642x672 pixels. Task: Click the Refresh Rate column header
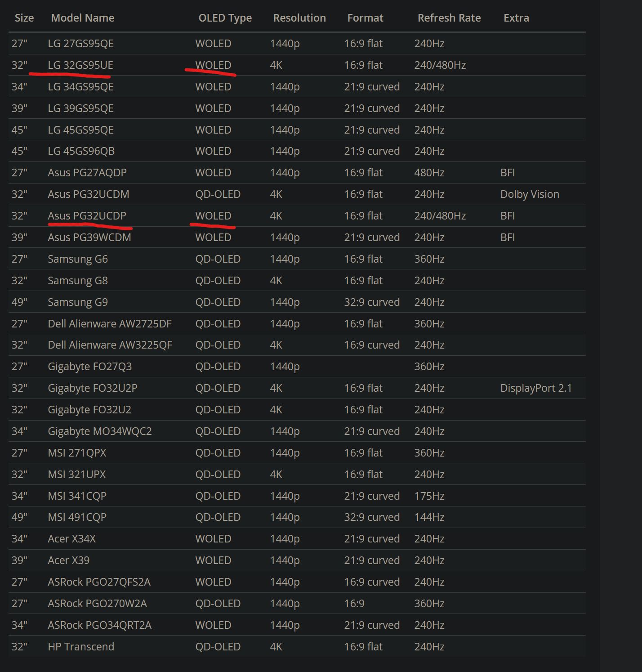449,18
